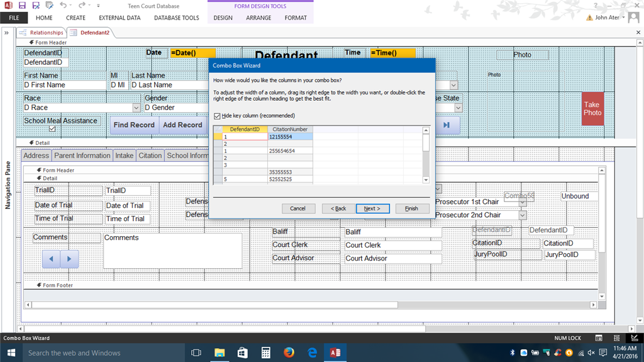Open the Access application icon menu
The width and height of the screenshot is (644, 362).
click(x=8, y=5)
